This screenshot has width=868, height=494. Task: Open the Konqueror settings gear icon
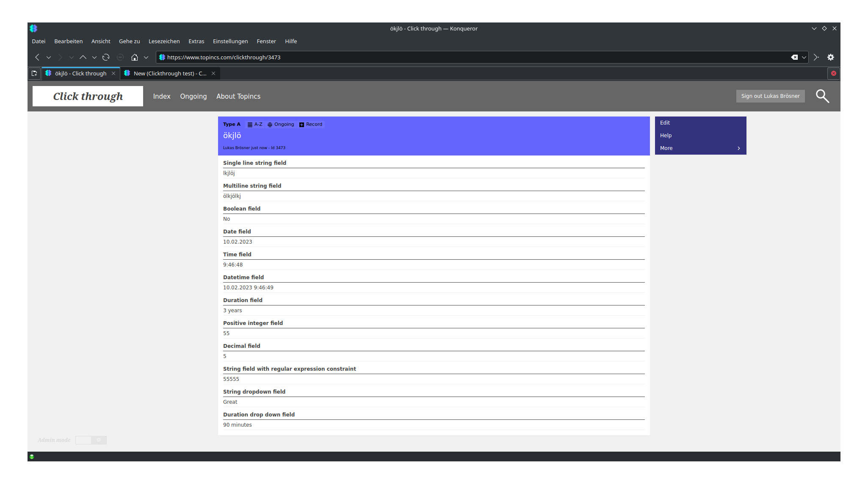coord(831,57)
